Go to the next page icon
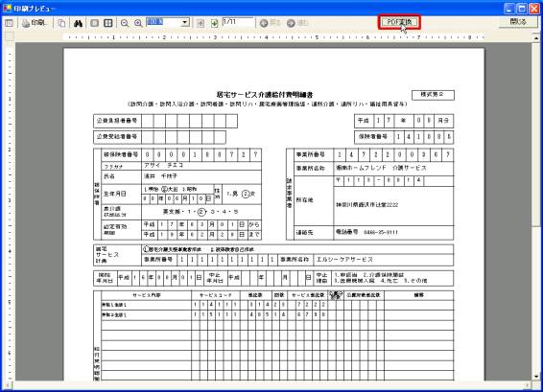Viewport: 543px width, 392px height. pos(214,23)
